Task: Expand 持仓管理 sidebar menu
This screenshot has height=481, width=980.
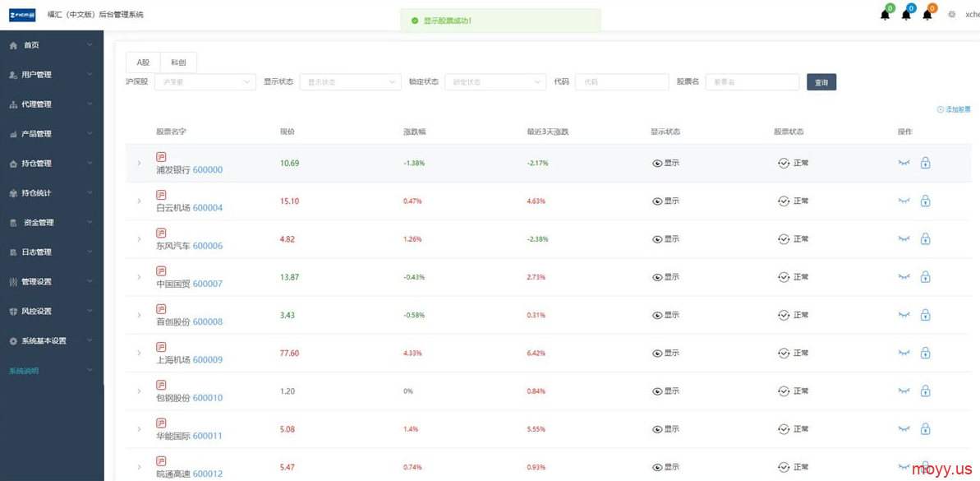Action: pyautogui.click(x=52, y=164)
